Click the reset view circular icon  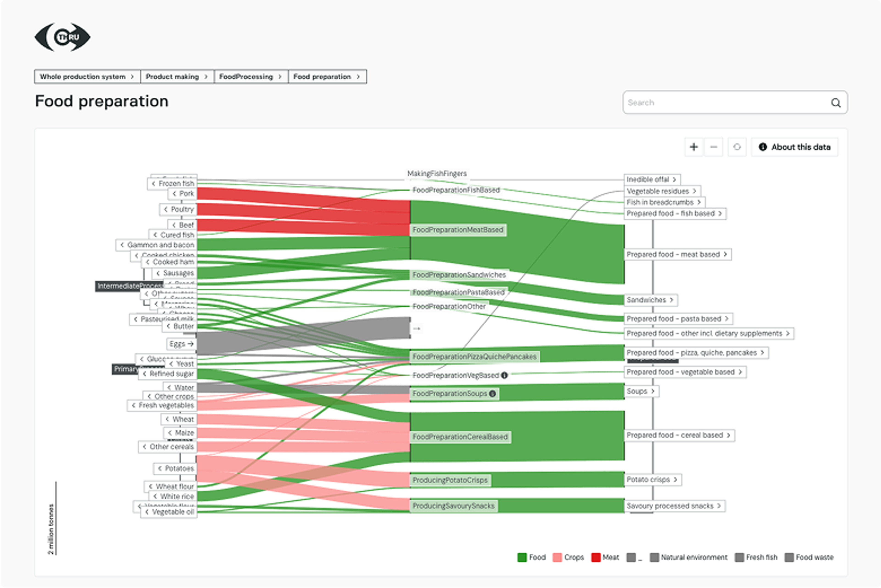point(737,147)
